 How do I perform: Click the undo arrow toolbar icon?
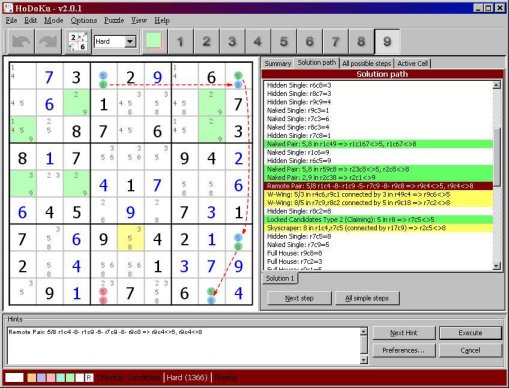[x=21, y=42]
